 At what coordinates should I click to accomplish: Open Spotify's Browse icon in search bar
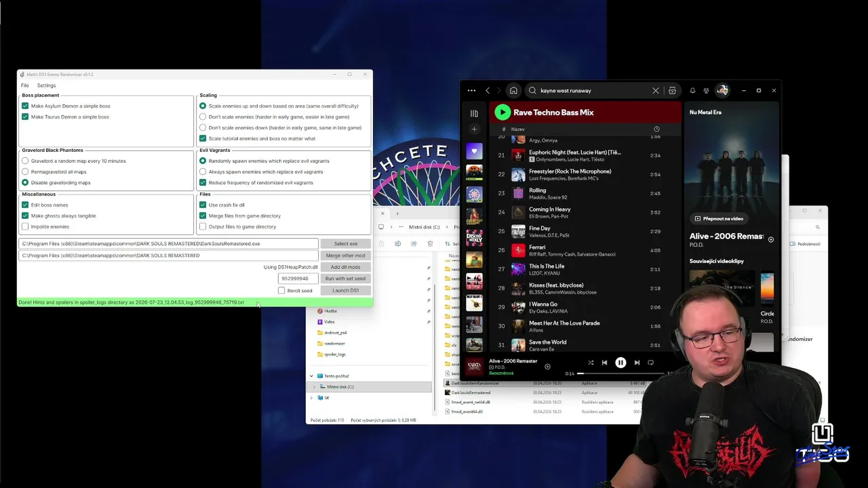click(x=672, y=90)
